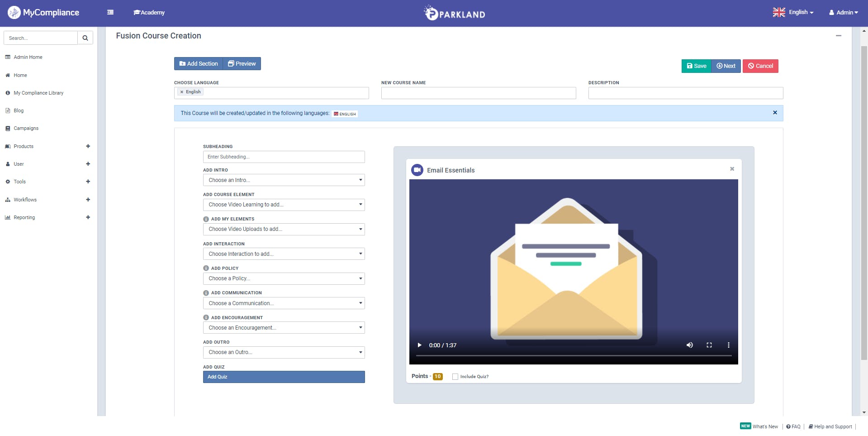The height and width of the screenshot is (436, 868).
Task: Open the Academy section
Action: [x=149, y=12]
